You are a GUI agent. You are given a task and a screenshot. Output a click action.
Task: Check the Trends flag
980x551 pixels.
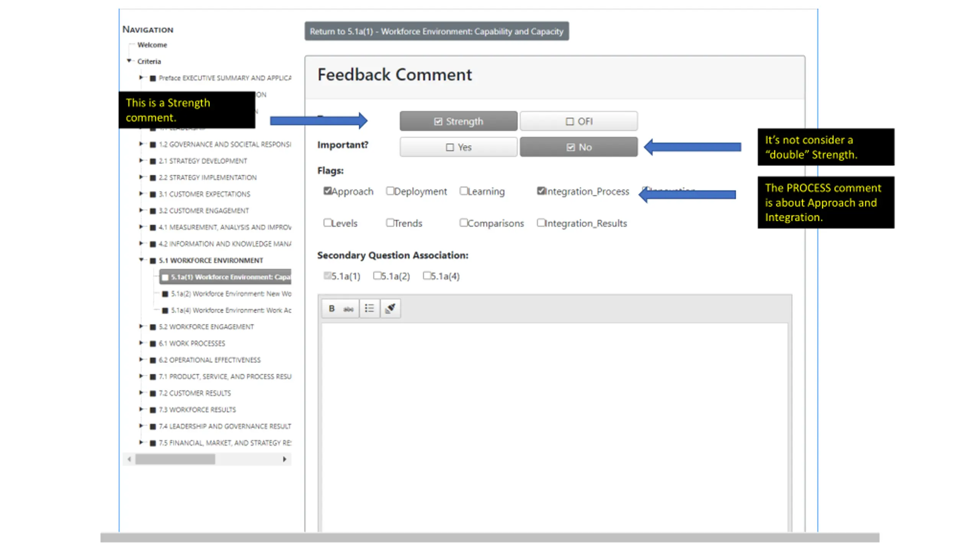pyautogui.click(x=390, y=222)
